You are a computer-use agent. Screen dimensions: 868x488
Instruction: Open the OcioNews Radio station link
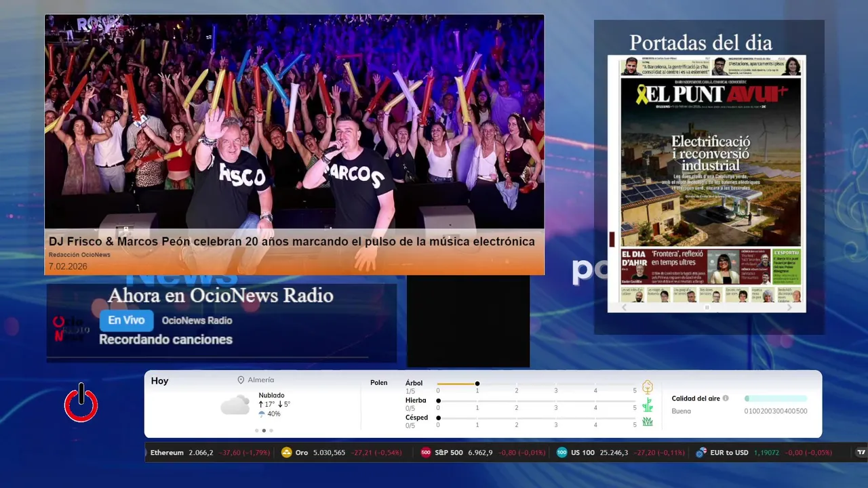[197, 321]
